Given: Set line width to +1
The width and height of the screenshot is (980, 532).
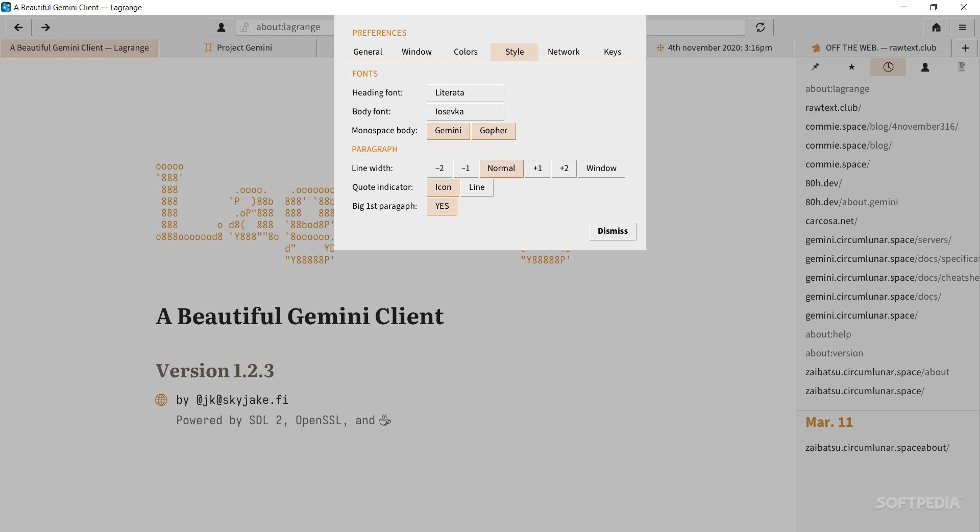Looking at the screenshot, I should click(x=537, y=168).
